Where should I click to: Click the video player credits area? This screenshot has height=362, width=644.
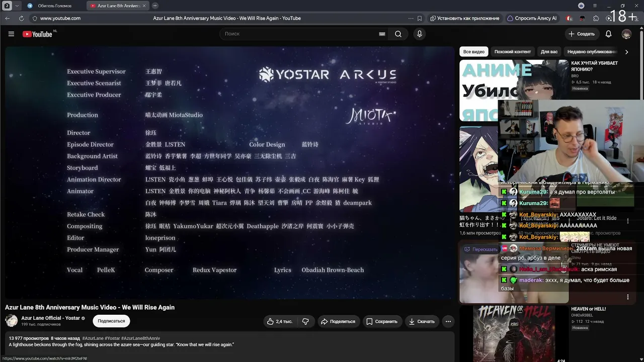coord(230,173)
